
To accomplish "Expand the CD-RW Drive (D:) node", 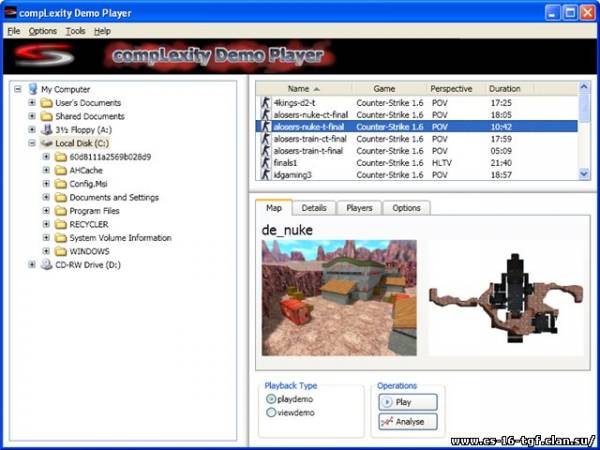I will (32, 264).
